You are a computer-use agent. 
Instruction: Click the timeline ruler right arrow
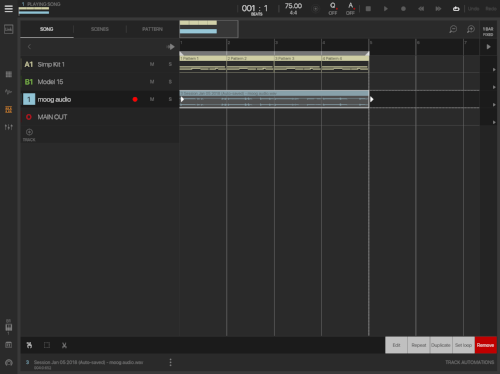(488, 47)
